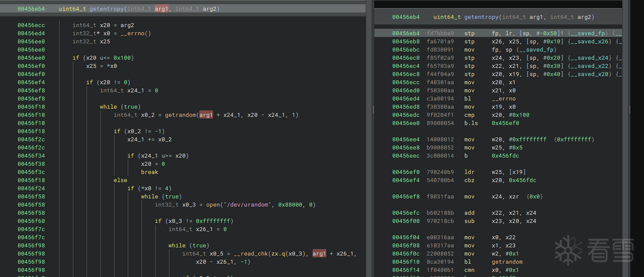Select highlighted arg1 parameter in decompiler header

[162, 9]
